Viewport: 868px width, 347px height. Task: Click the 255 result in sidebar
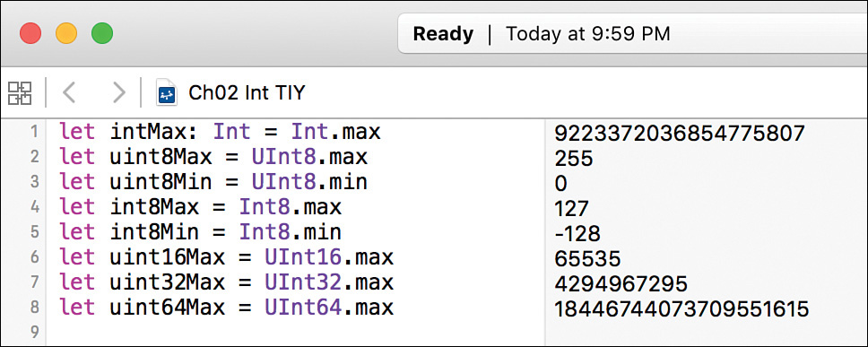[574, 159]
